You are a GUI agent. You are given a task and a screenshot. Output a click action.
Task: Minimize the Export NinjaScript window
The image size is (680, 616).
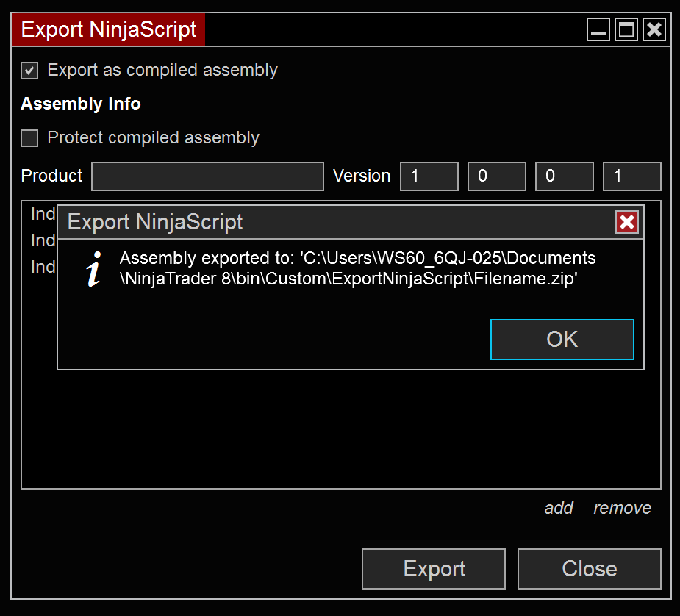(x=598, y=29)
